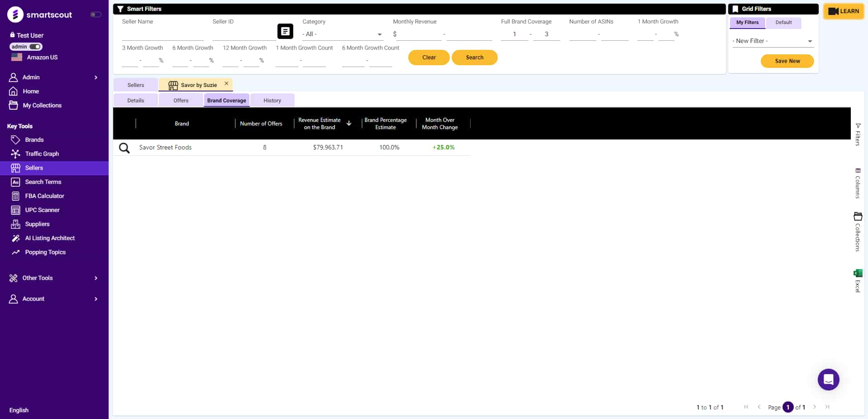Click the Amazon US flag icon

click(17, 57)
